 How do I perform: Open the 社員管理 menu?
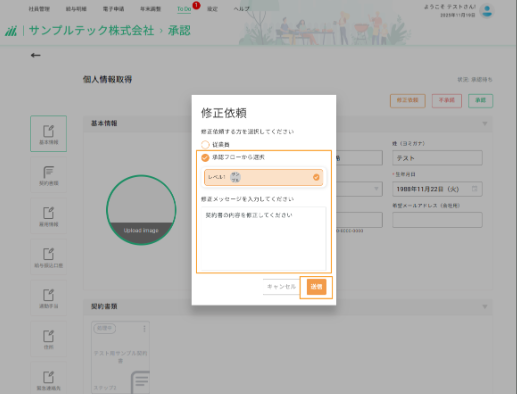(39, 9)
